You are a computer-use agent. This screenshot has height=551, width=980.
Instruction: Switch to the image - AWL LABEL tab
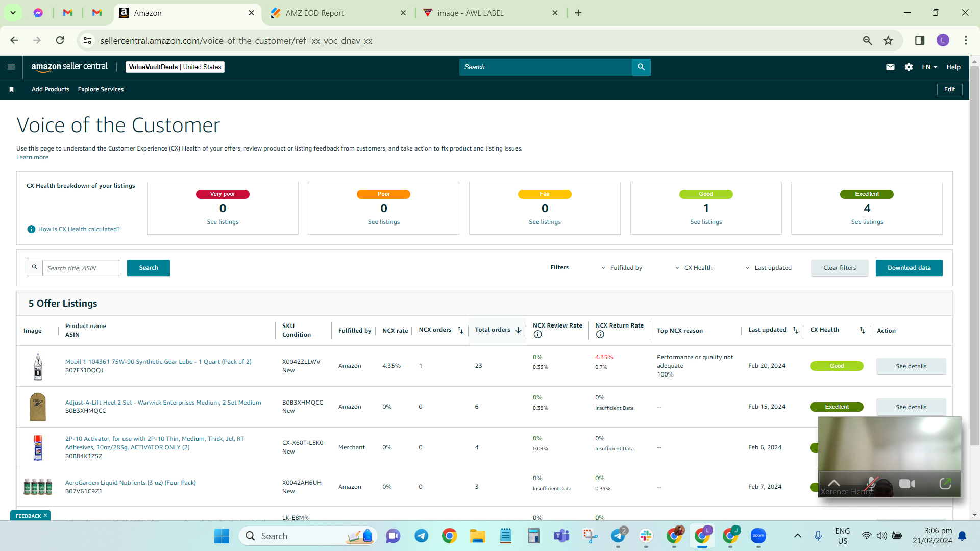click(x=491, y=13)
